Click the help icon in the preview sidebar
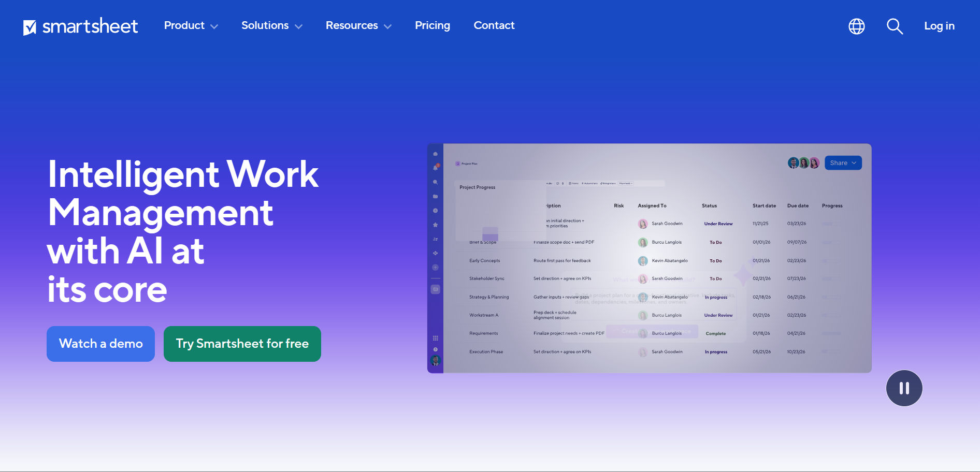This screenshot has height=472, width=980. tap(435, 349)
